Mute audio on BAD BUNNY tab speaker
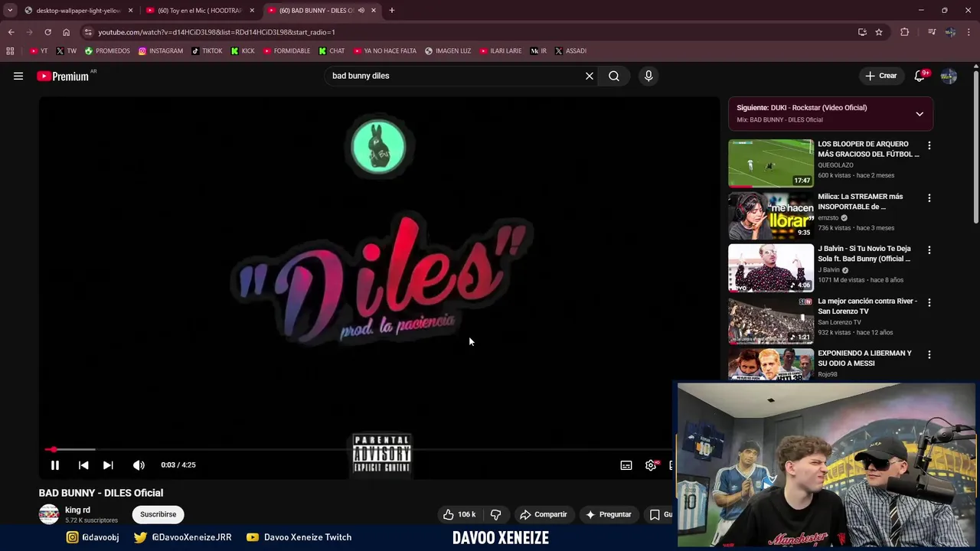 [x=361, y=11]
